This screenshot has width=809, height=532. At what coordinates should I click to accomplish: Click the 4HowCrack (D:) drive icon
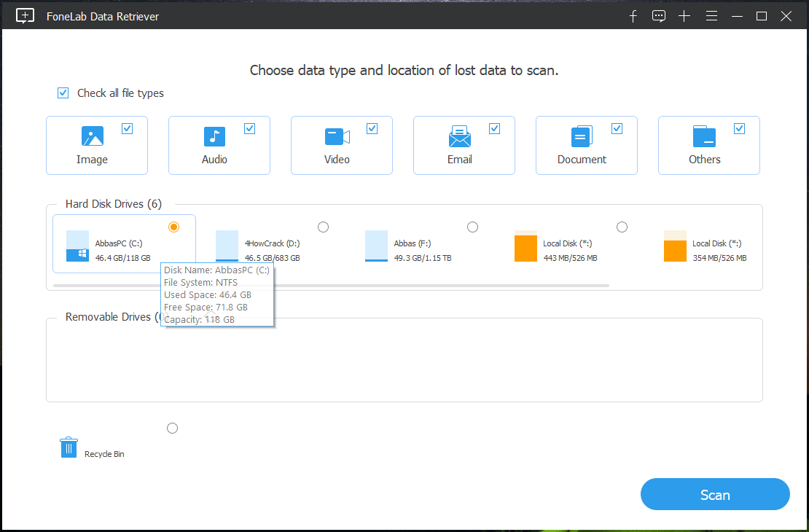click(x=227, y=246)
